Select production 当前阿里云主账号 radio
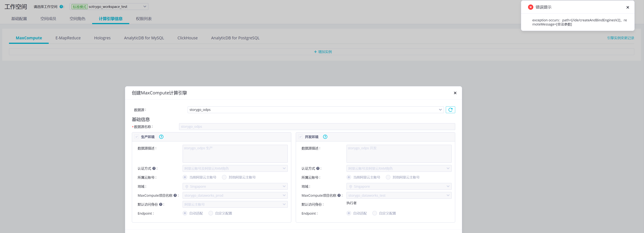 pyautogui.click(x=185, y=177)
